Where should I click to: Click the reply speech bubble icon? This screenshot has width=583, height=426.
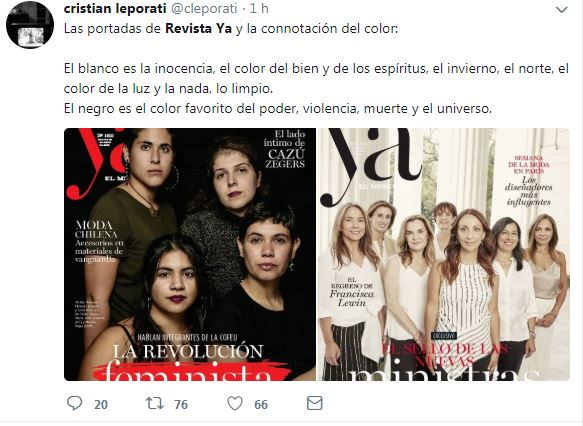[x=75, y=403]
